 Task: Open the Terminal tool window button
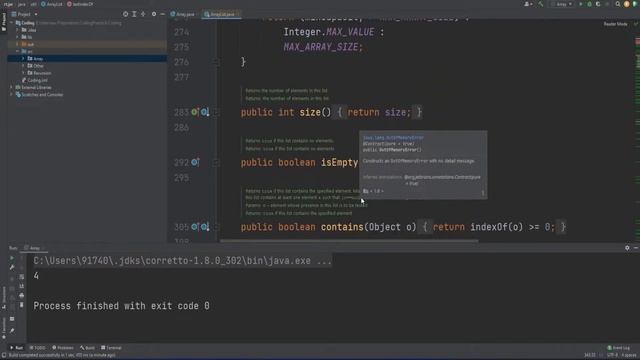point(111,348)
